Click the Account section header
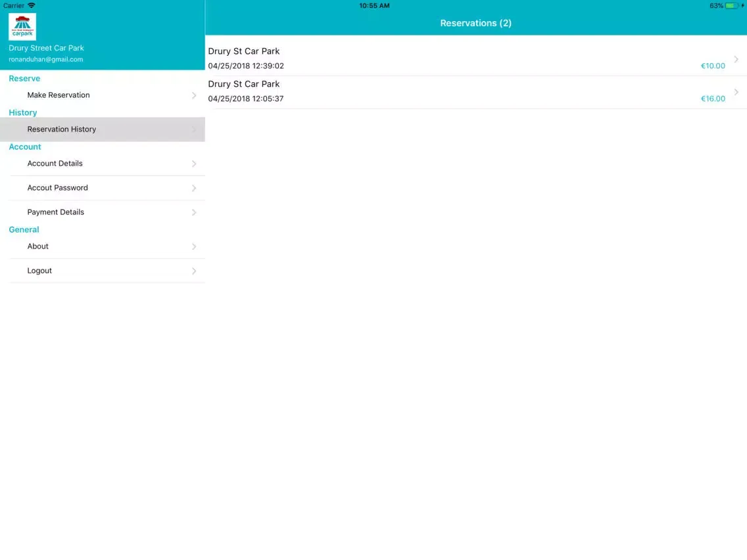The image size is (747, 560). pos(25,147)
